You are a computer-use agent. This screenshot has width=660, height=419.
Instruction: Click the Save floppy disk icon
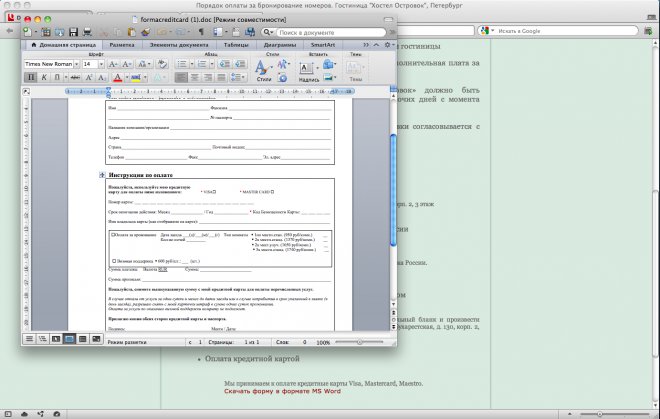[74, 32]
